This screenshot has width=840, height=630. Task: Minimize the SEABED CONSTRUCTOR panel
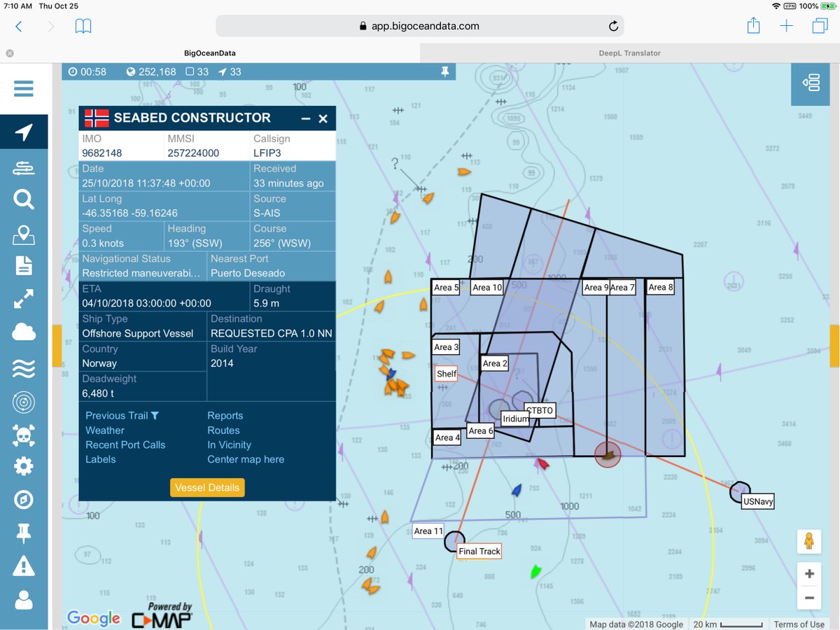click(306, 118)
